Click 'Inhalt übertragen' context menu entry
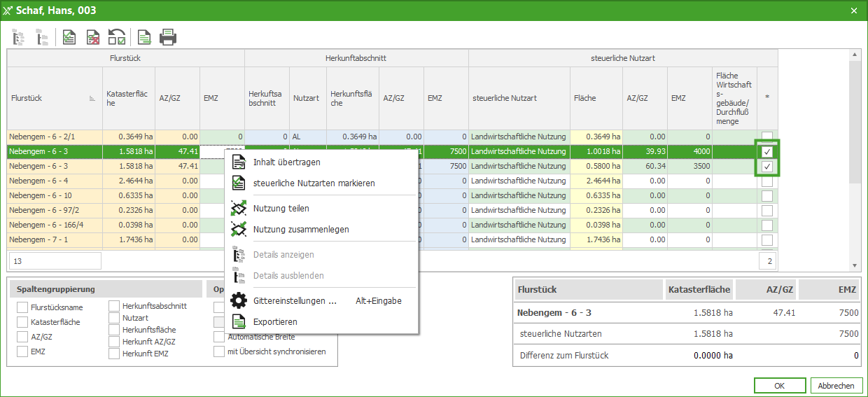The image size is (868, 397). [286, 162]
